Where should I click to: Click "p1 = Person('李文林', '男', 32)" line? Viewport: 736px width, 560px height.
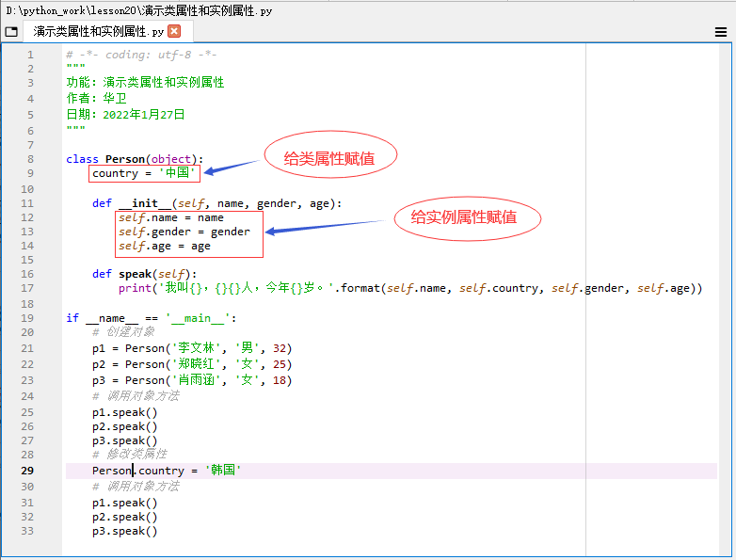(x=192, y=348)
